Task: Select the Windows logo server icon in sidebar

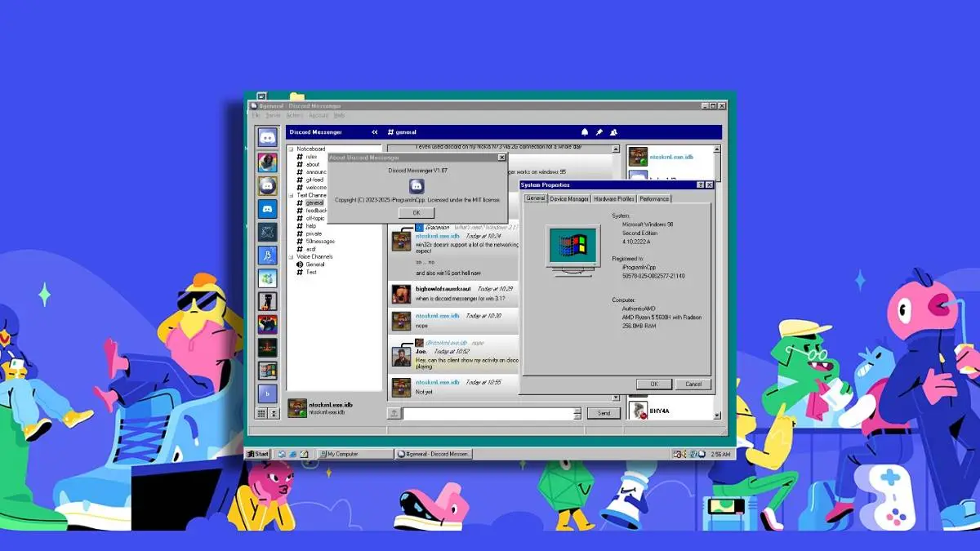Action: tap(267, 369)
